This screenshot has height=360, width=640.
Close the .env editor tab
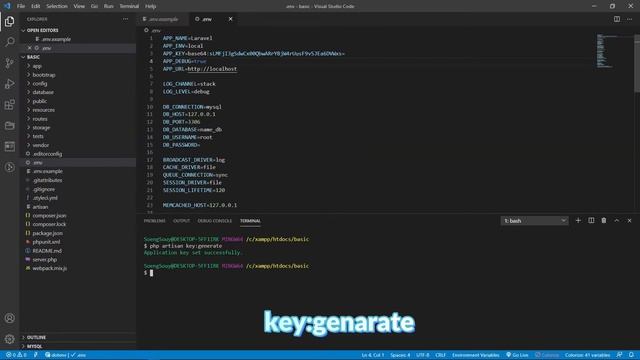pos(230,19)
